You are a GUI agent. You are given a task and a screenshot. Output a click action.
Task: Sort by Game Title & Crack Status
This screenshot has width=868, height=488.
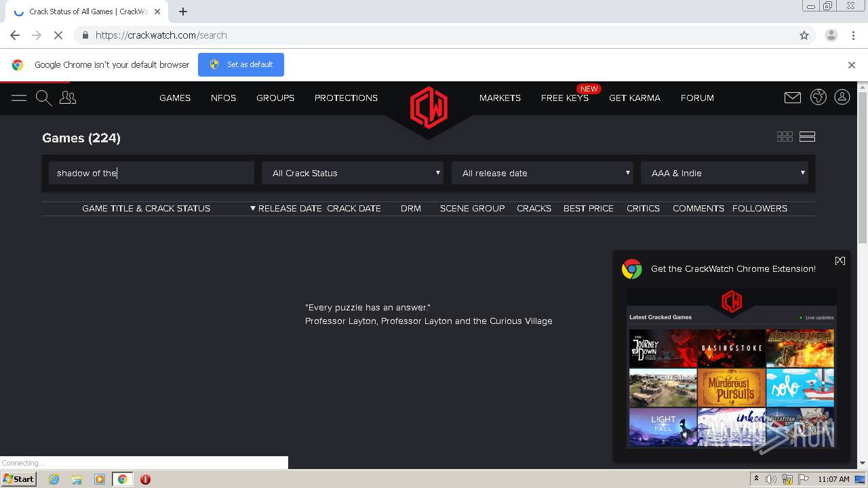pos(146,208)
